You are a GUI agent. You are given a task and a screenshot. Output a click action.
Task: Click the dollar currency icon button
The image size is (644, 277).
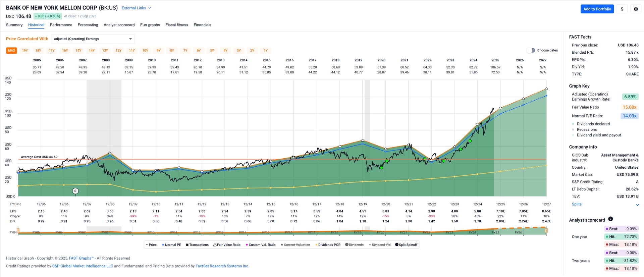click(x=622, y=9)
